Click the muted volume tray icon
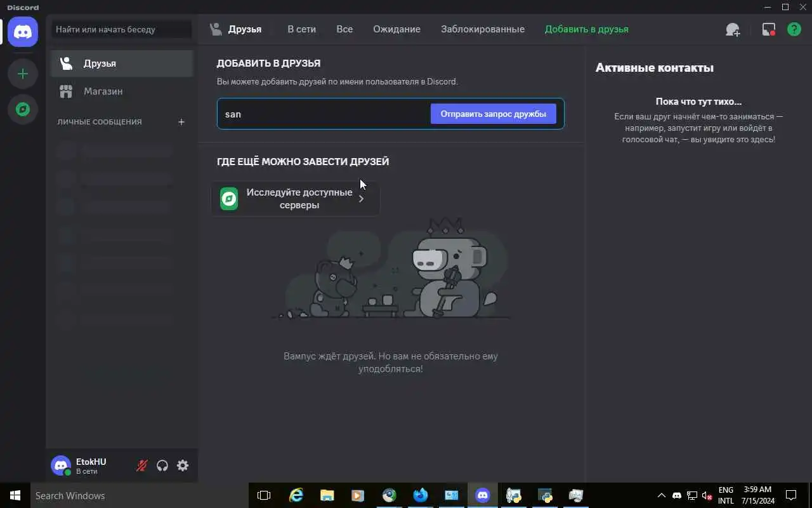 click(x=708, y=495)
